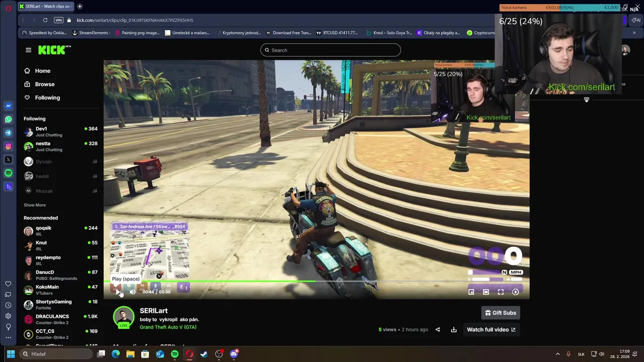Image resolution: width=644 pixels, height=362 pixels.
Task: Open Spotify from the taskbar
Action: tap(175, 354)
